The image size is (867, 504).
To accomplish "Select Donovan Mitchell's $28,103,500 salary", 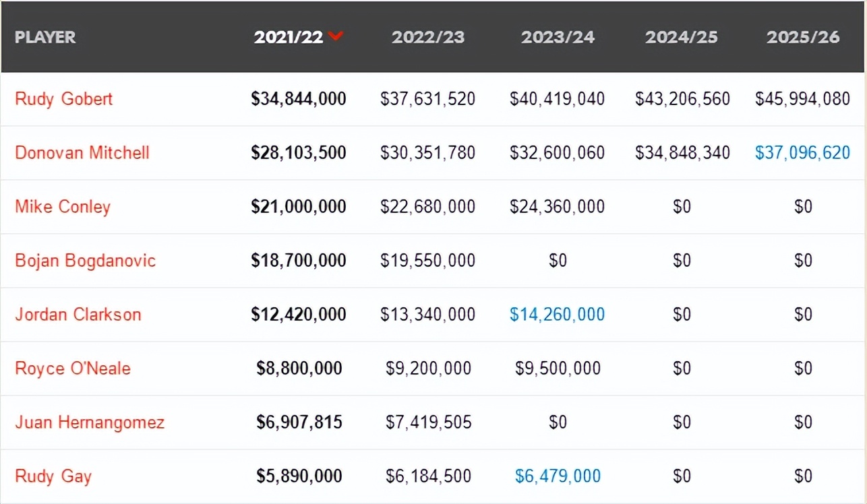I will pos(299,153).
